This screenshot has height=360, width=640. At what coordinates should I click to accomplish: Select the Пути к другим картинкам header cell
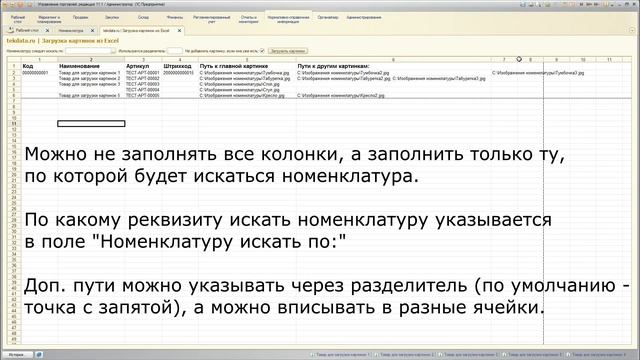pyautogui.click(x=393, y=66)
